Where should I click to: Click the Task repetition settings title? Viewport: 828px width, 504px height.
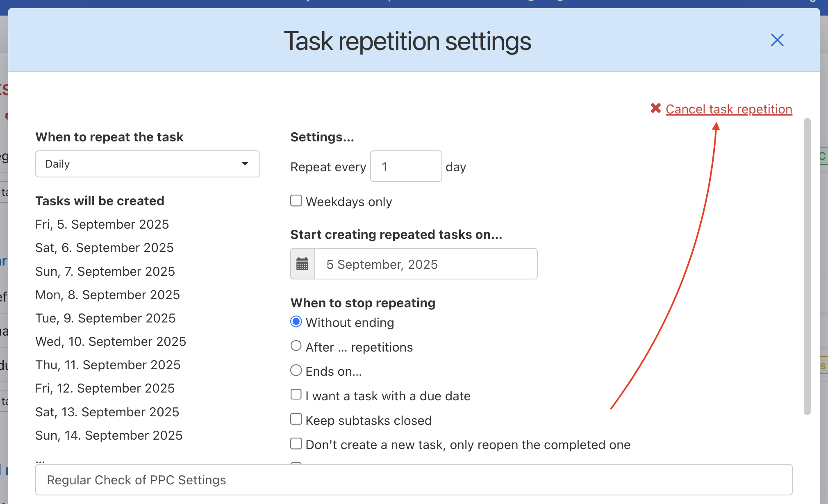[408, 41]
